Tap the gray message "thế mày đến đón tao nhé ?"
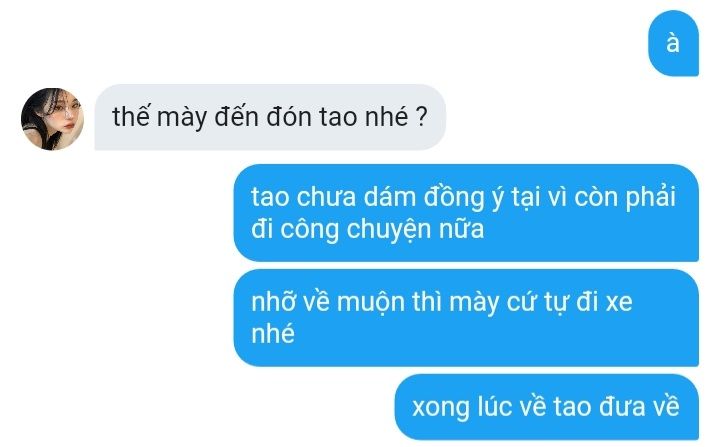Image resolution: width=720 pixels, height=447 pixels. pyautogui.click(x=270, y=117)
